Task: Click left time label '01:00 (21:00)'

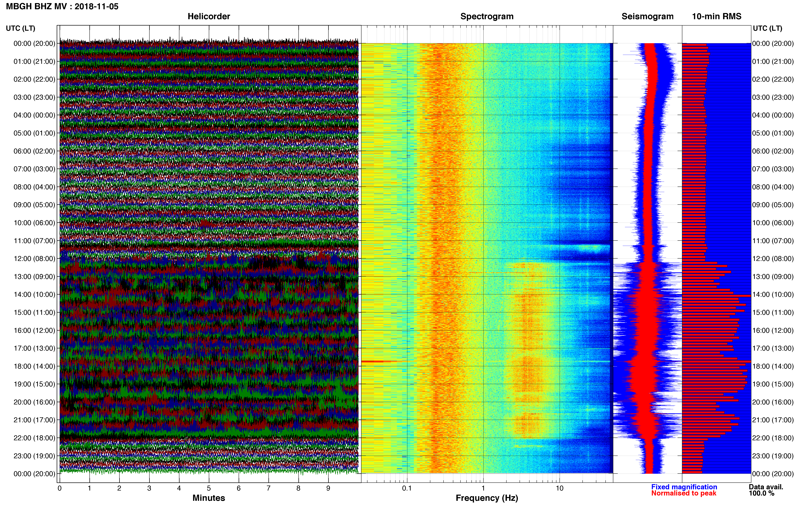Action: 34,62
